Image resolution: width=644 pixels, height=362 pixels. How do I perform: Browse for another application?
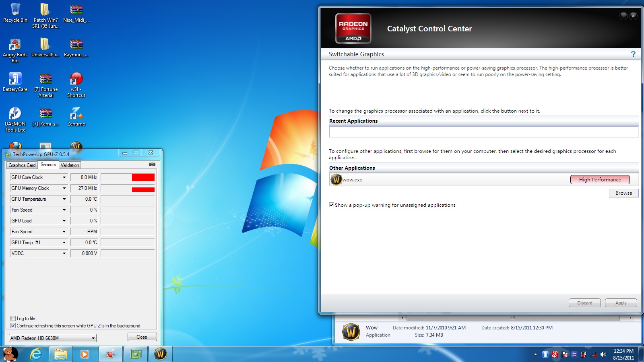coord(623,193)
